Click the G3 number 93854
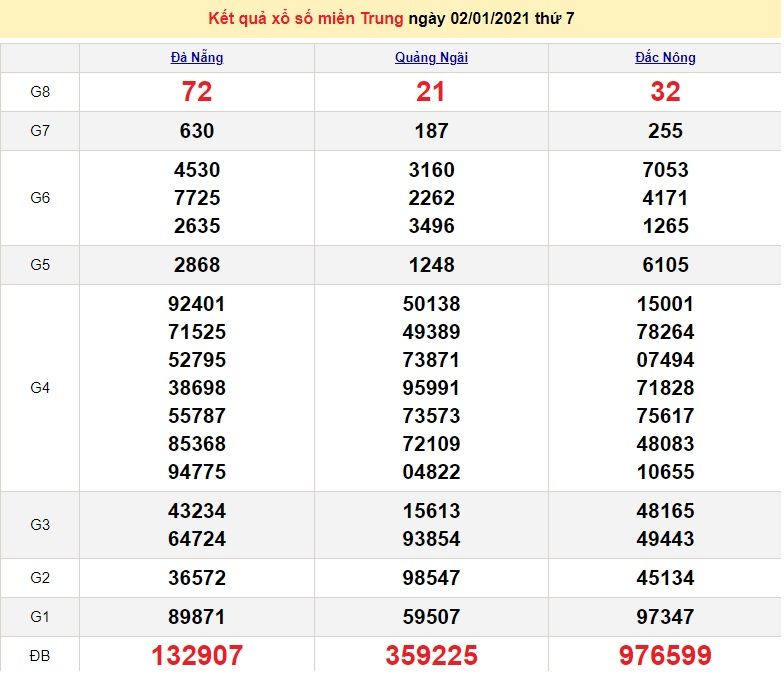Screen dimensions: 784x679 pyautogui.click(x=431, y=539)
